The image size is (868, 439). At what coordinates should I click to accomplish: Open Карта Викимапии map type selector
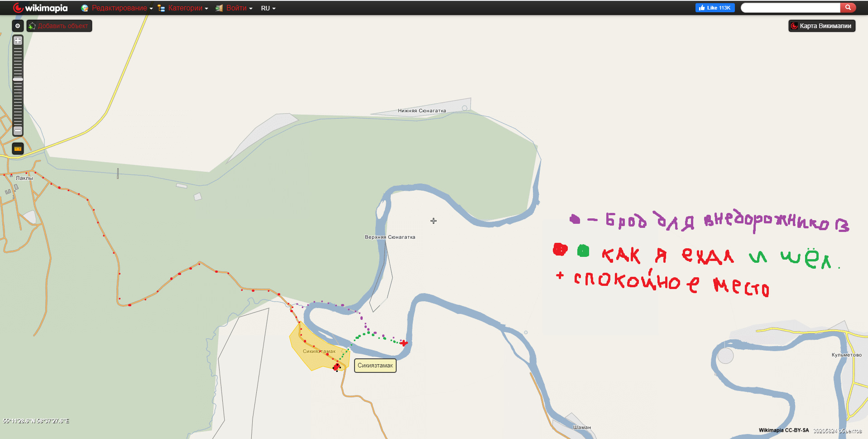click(x=822, y=26)
